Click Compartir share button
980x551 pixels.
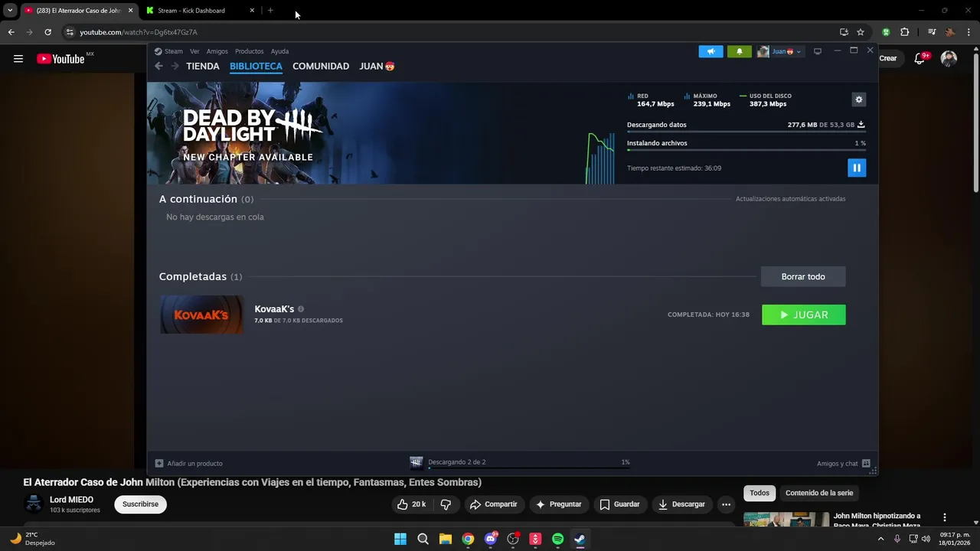coord(494,504)
